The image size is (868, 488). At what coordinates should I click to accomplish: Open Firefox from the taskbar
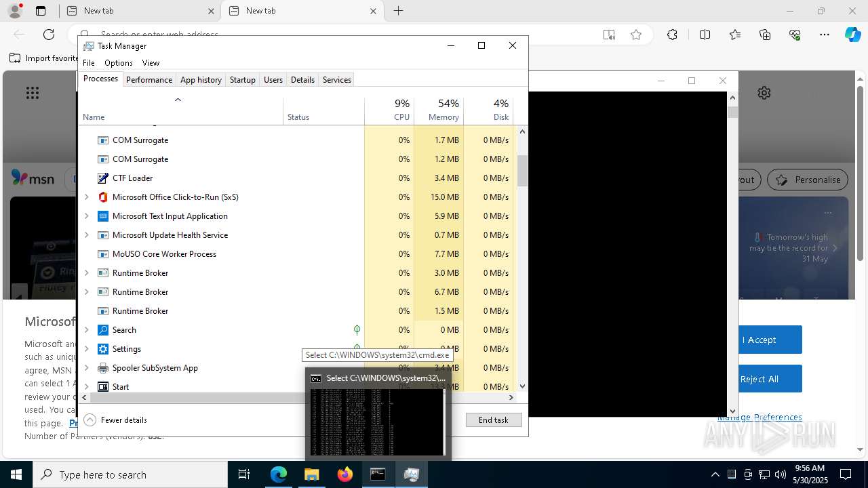point(344,474)
